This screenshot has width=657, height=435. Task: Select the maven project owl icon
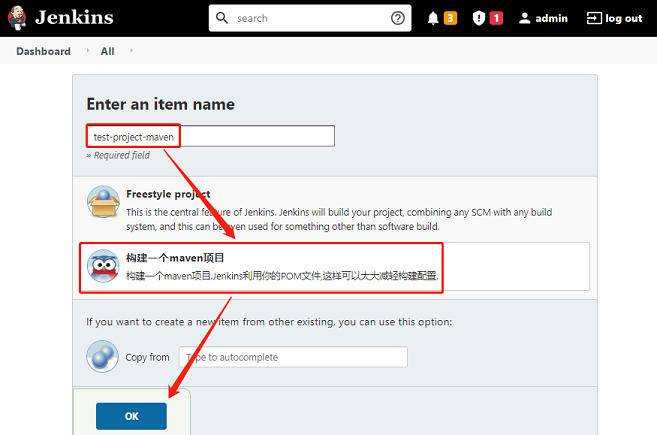point(103,267)
